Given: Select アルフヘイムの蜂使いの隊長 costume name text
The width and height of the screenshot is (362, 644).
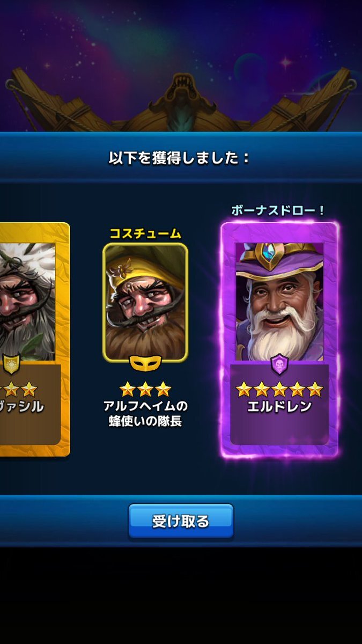Looking at the screenshot, I should pyautogui.click(x=145, y=413).
